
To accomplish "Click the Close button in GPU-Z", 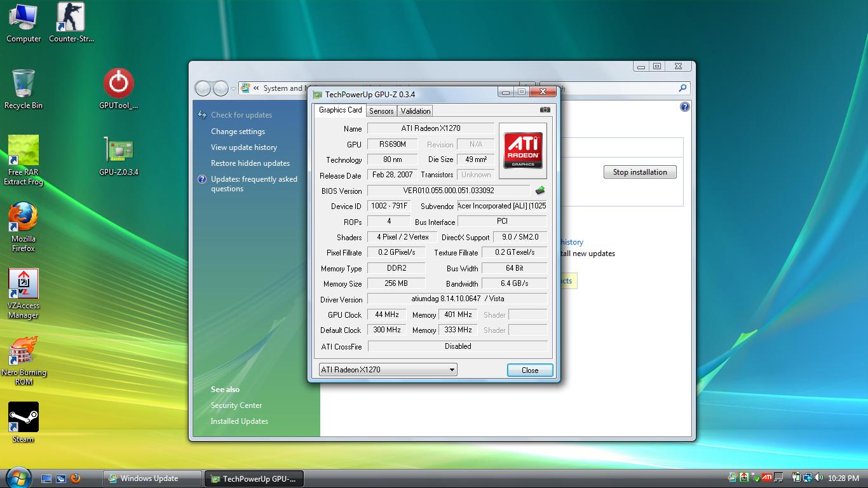I will point(530,370).
